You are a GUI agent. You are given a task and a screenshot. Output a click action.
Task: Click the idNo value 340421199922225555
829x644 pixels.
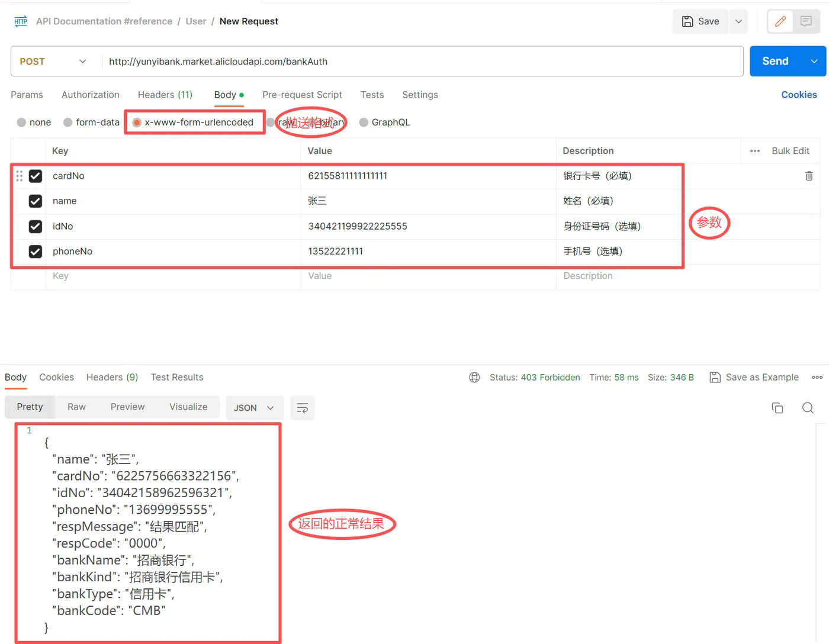(358, 226)
